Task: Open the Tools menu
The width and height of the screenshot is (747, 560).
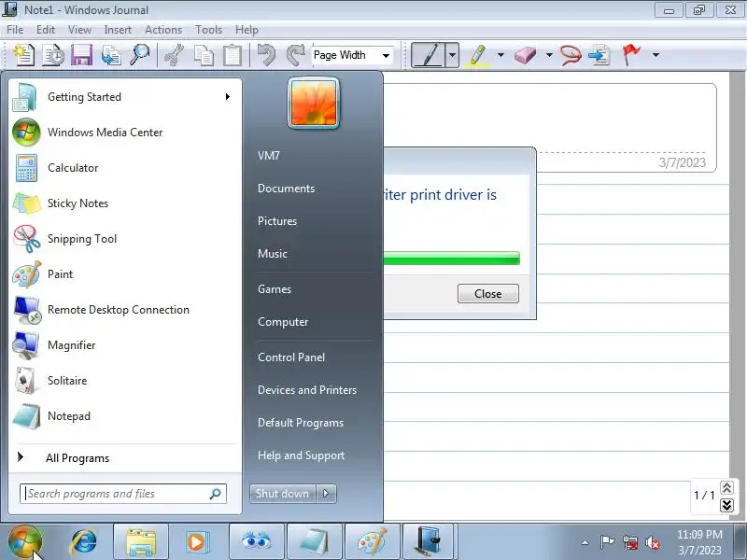Action: (208, 30)
